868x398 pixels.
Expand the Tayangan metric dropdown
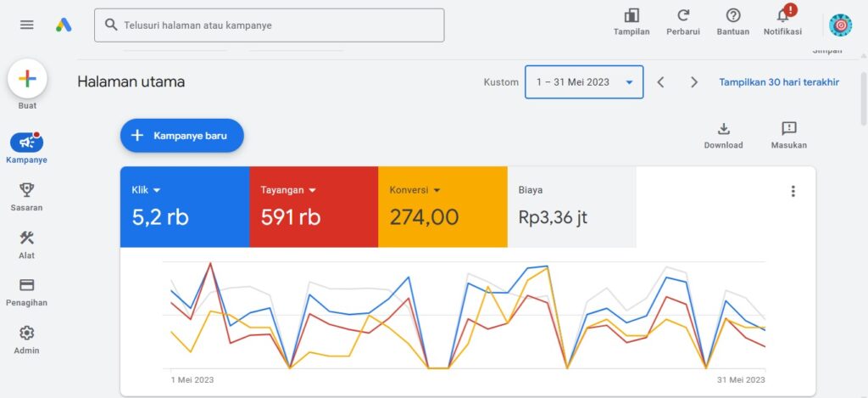tap(312, 190)
